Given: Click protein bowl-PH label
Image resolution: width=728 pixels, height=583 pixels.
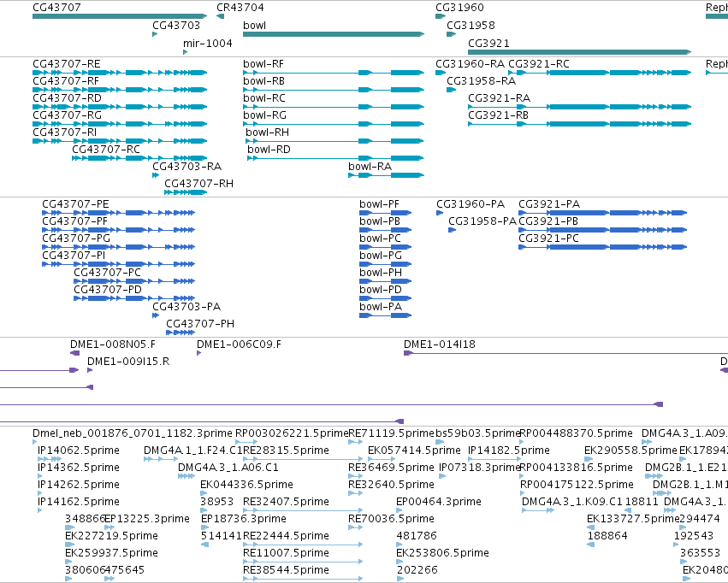Looking at the screenshot, I should [381, 273].
